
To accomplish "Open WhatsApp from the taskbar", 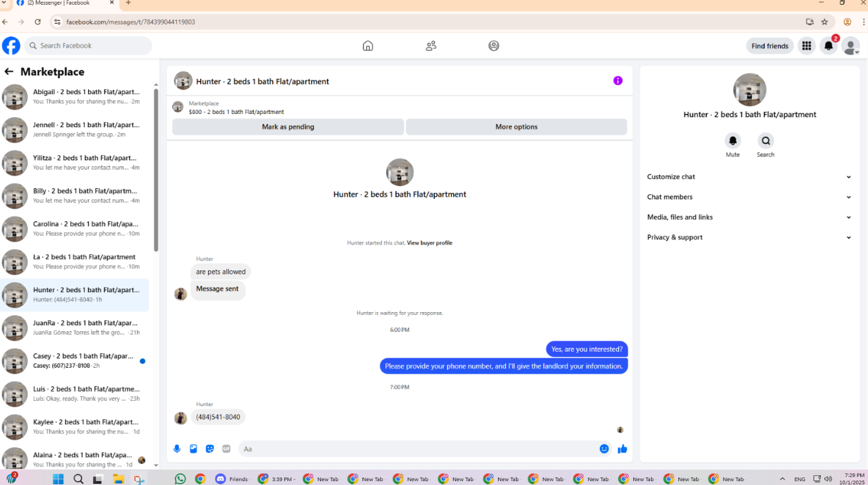I will pos(180,478).
